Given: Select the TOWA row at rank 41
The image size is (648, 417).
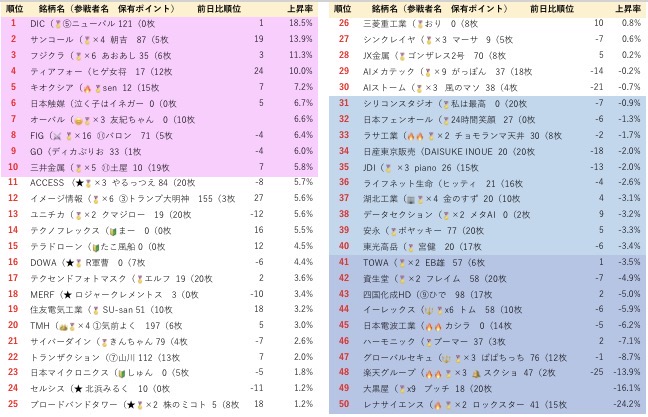Looking at the screenshot, I should point(487,262).
